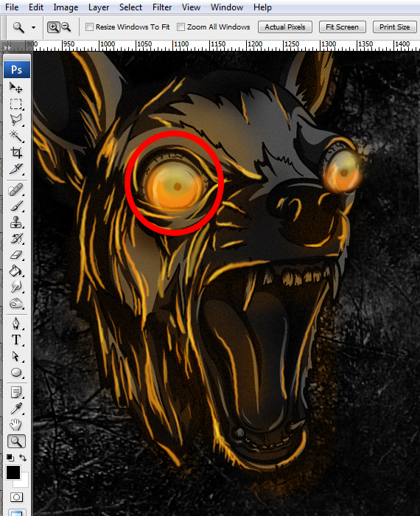Screen dimensions: 420x516
Task: Click the Photoshop Ps logo
Action: click(17, 69)
